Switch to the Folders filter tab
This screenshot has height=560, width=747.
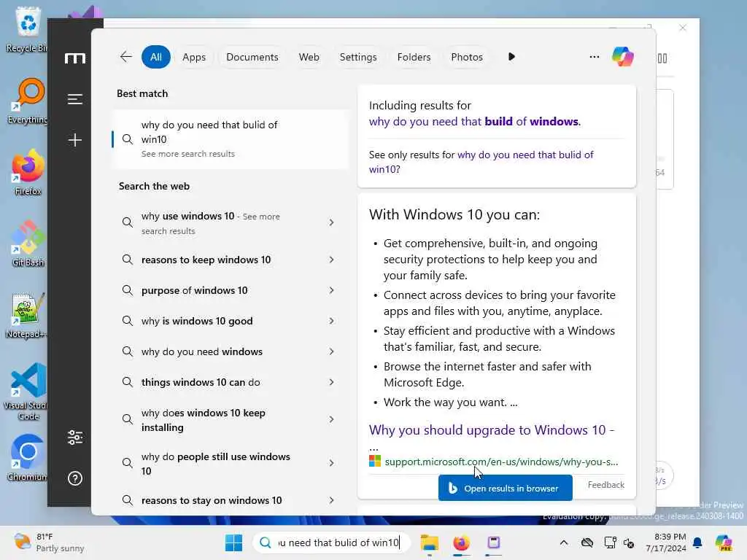[x=414, y=57]
